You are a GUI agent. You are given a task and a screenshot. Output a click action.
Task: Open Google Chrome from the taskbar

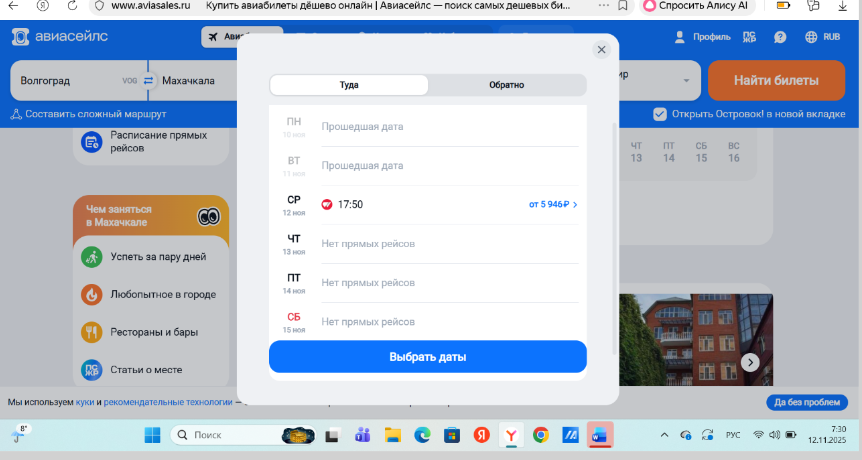click(x=541, y=435)
